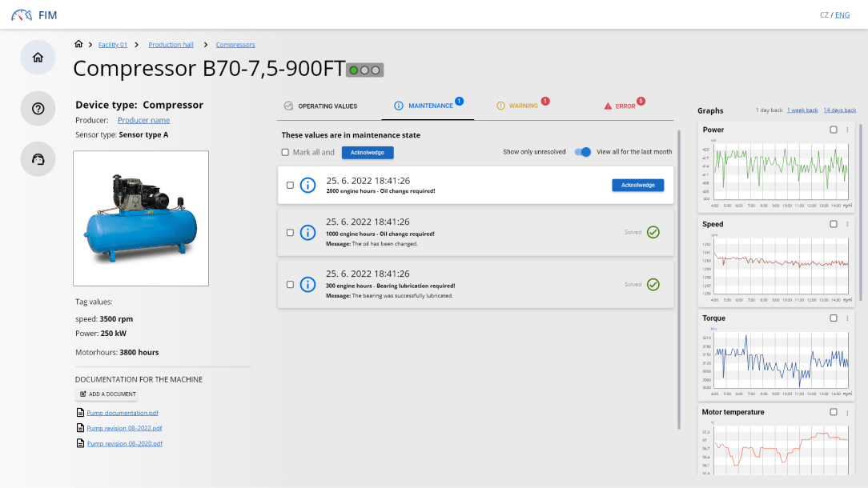Open the Speed graph options menu
The height and width of the screenshot is (488, 868).
click(847, 224)
